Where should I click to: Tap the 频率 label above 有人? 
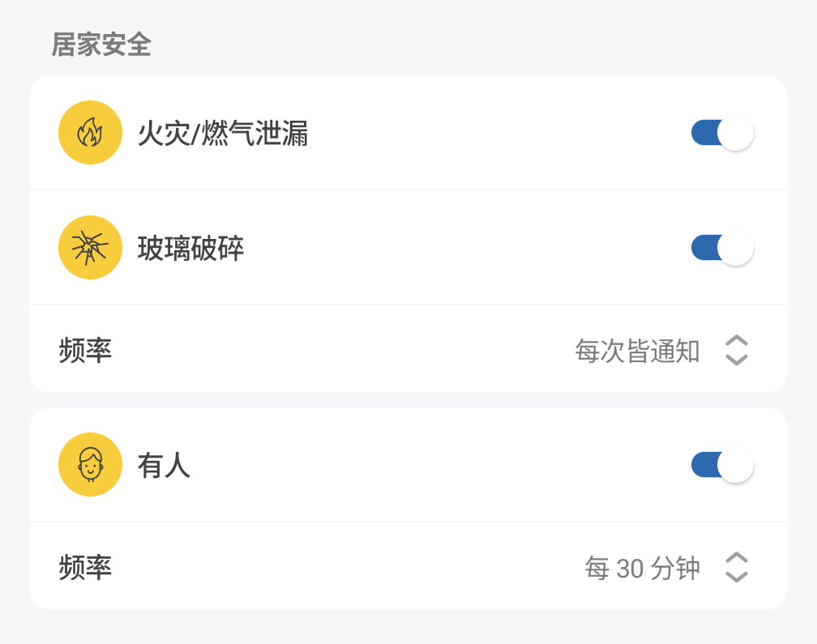point(85,351)
